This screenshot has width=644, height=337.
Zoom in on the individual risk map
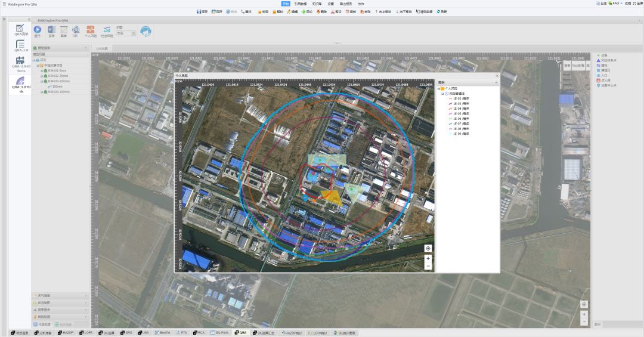(428, 259)
